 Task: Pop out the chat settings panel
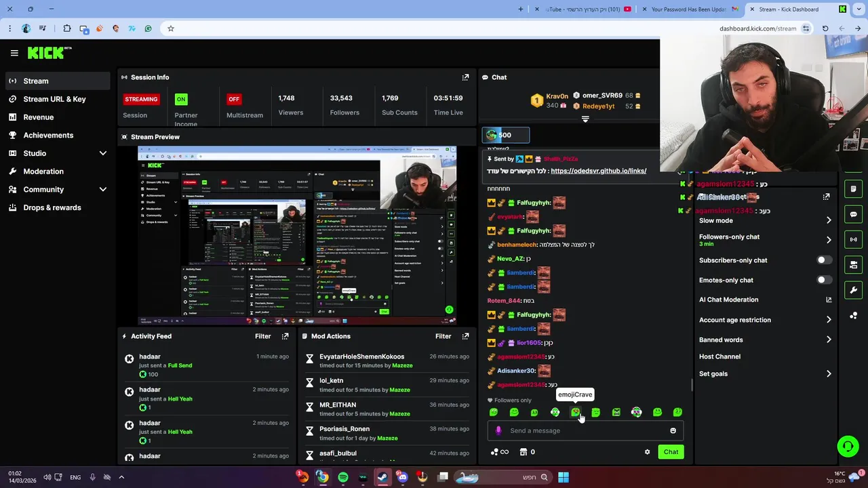pos(826,197)
